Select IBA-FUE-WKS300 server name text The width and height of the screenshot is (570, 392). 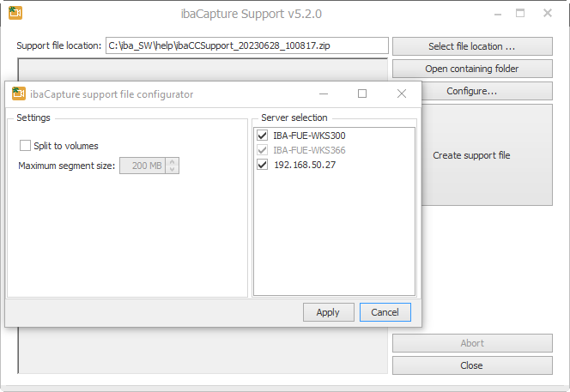(x=309, y=136)
